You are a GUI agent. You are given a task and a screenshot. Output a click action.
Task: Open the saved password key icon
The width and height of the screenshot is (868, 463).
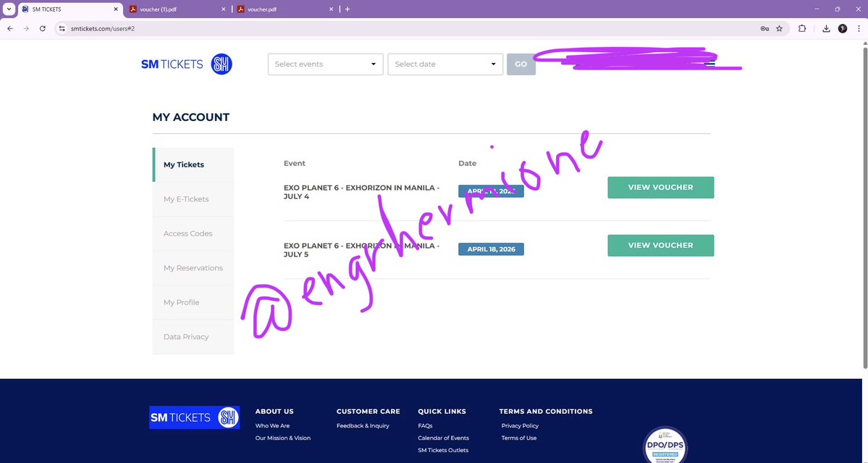[764, 28]
